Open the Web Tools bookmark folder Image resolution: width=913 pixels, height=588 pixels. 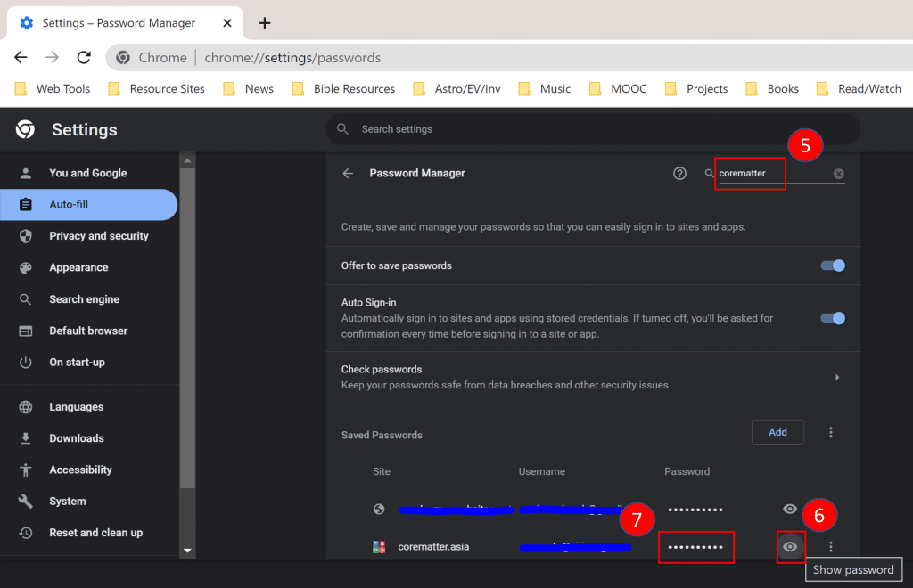pyautogui.click(x=53, y=89)
